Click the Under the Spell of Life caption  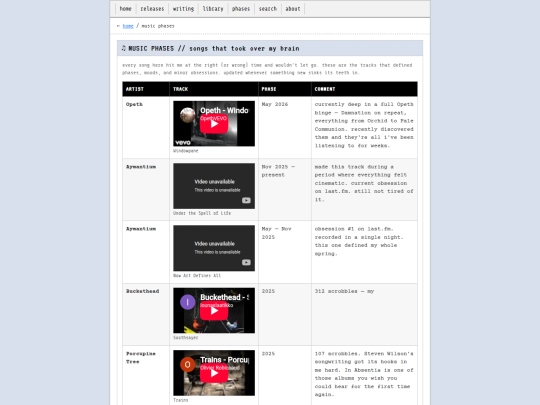202,213
